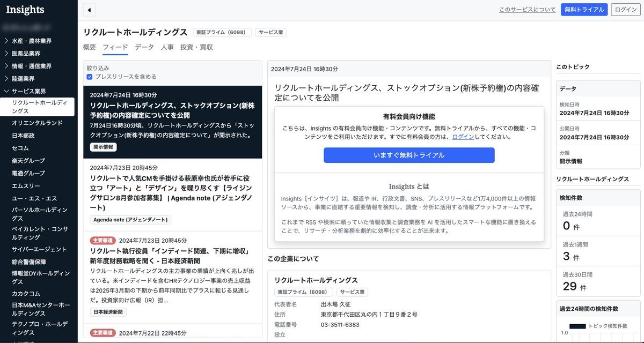The image size is (644, 343).
Task: Select テクノプロ・ホールディングス in the sidebar
Action: tap(40, 328)
